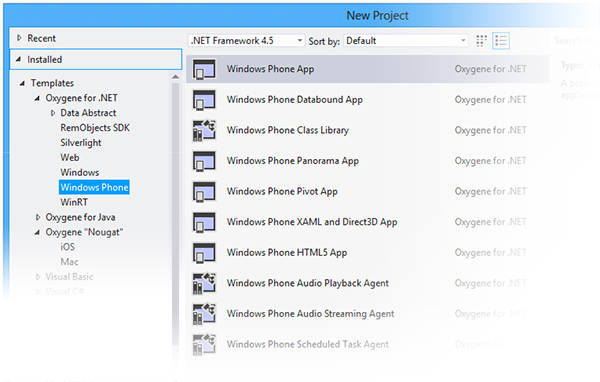Click the Windows Phone Databound App icon
Screen dimensions: 600x382
coord(204,100)
